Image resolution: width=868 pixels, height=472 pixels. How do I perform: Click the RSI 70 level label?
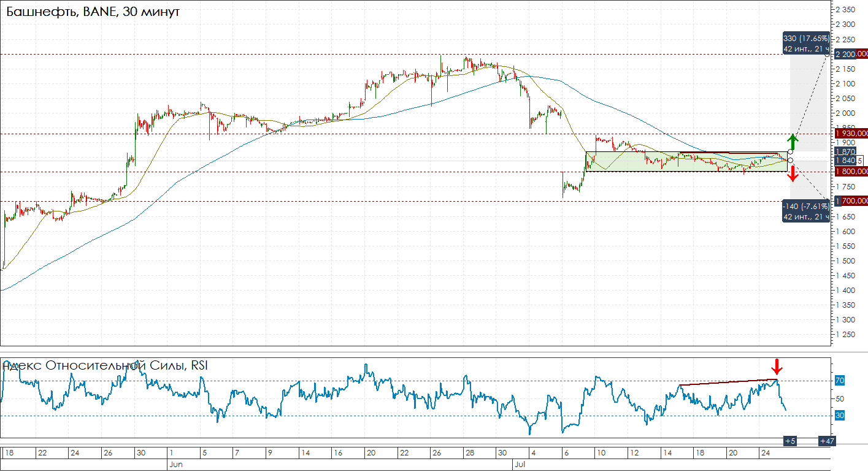point(840,381)
